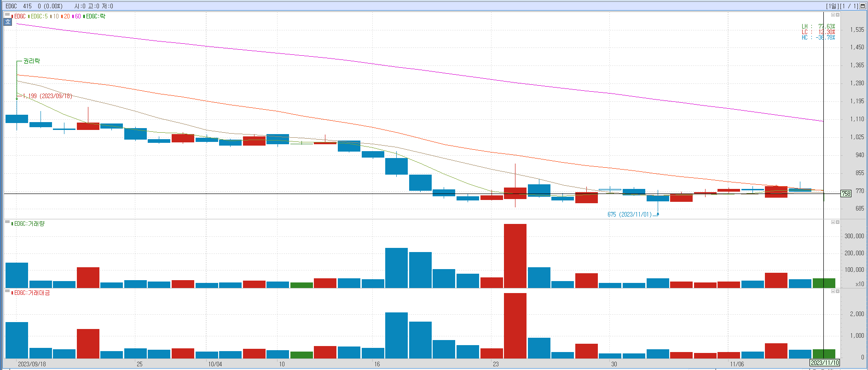Click the [1일] period indicator
Image resolution: width=868 pixels, height=370 pixels.
(832, 6)
